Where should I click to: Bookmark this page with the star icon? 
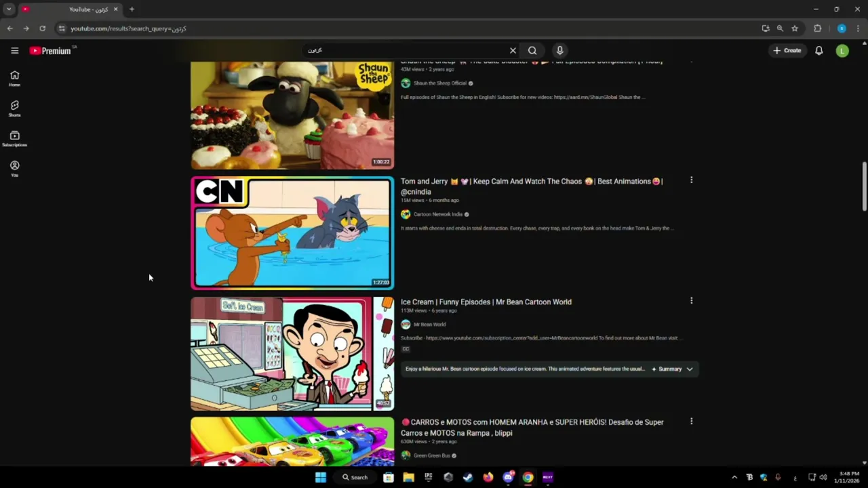pos(795,28)
